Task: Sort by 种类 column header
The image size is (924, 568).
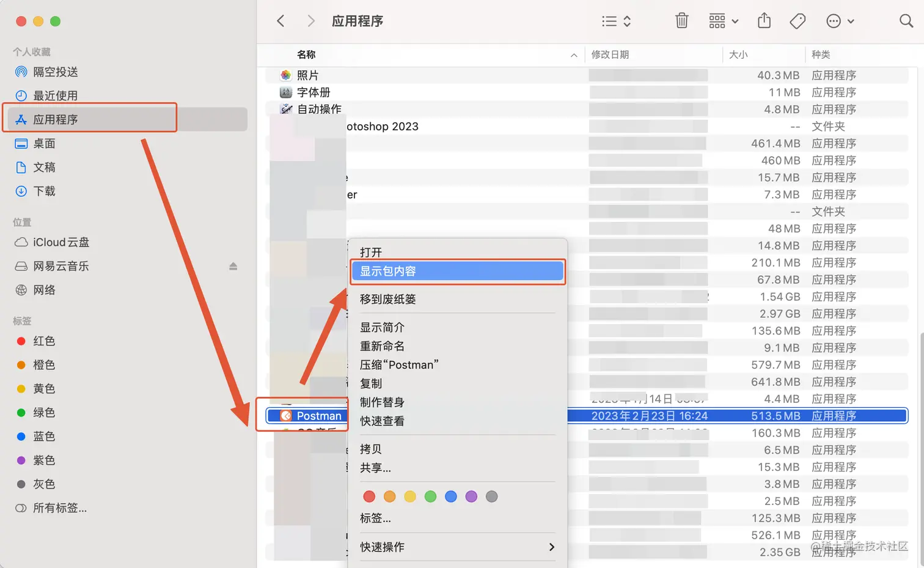Action: pos(821,55)
